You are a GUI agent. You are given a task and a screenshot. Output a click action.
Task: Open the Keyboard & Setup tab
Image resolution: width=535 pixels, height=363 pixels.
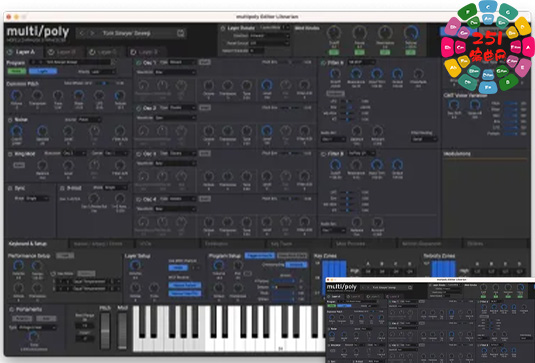pos(35,244)
